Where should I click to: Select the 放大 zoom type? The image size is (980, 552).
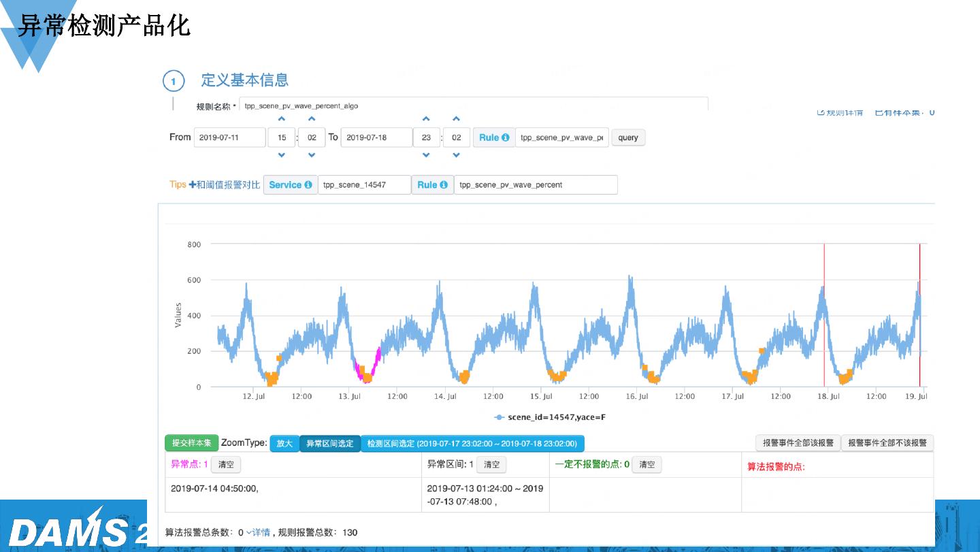tap(284, 443)
